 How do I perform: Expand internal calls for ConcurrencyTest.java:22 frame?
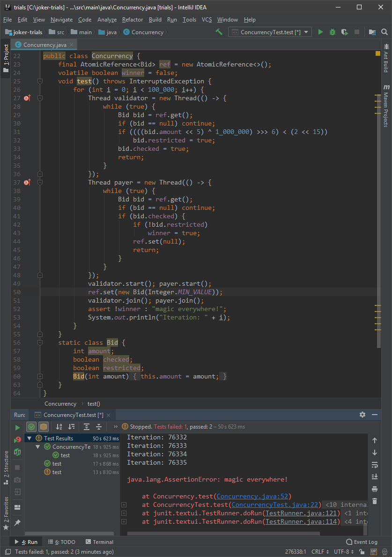(x=124, y=505)
